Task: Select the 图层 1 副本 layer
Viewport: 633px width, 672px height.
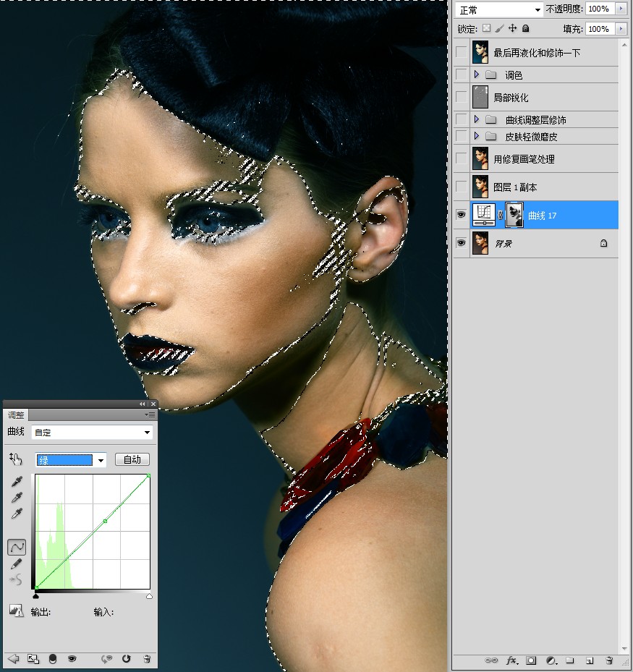Action: point(544,187)
